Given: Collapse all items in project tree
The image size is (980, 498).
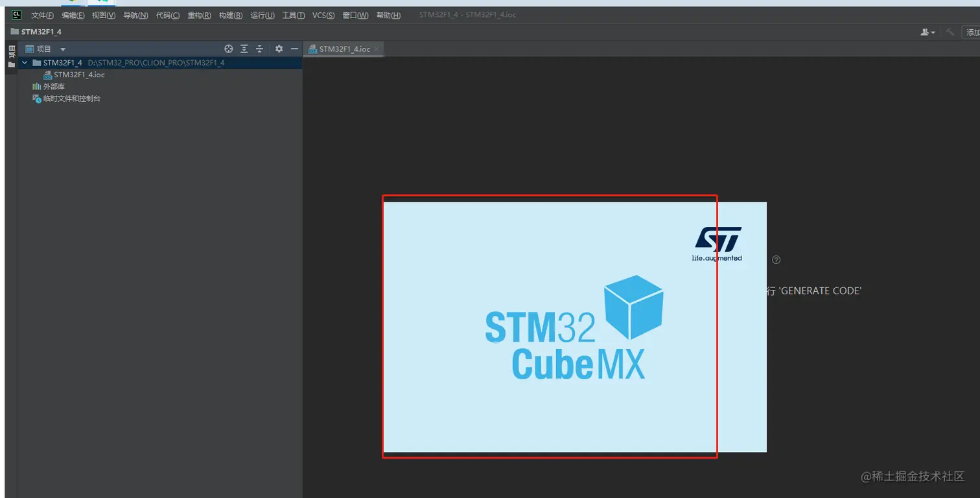Looking at the screenshot, I should pos(259,49).
